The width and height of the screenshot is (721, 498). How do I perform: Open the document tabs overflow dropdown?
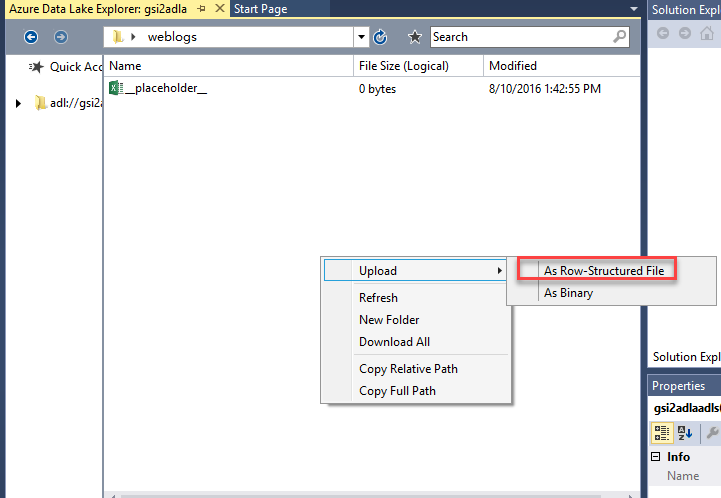633,9
